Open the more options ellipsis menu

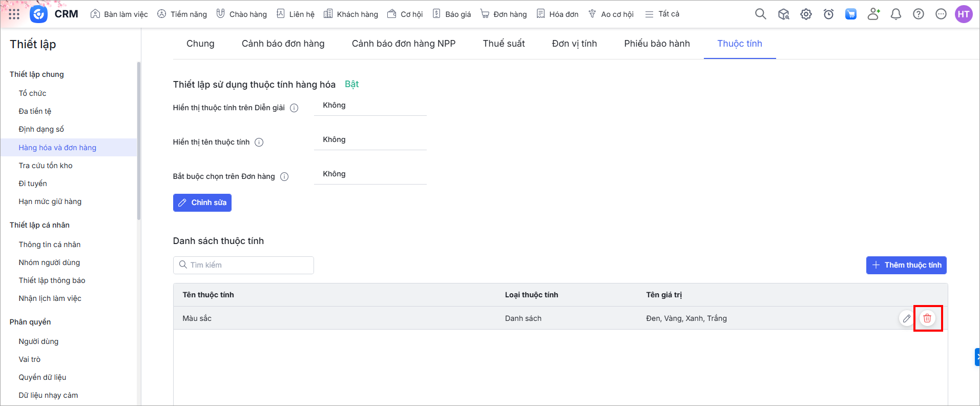(941, 14)
